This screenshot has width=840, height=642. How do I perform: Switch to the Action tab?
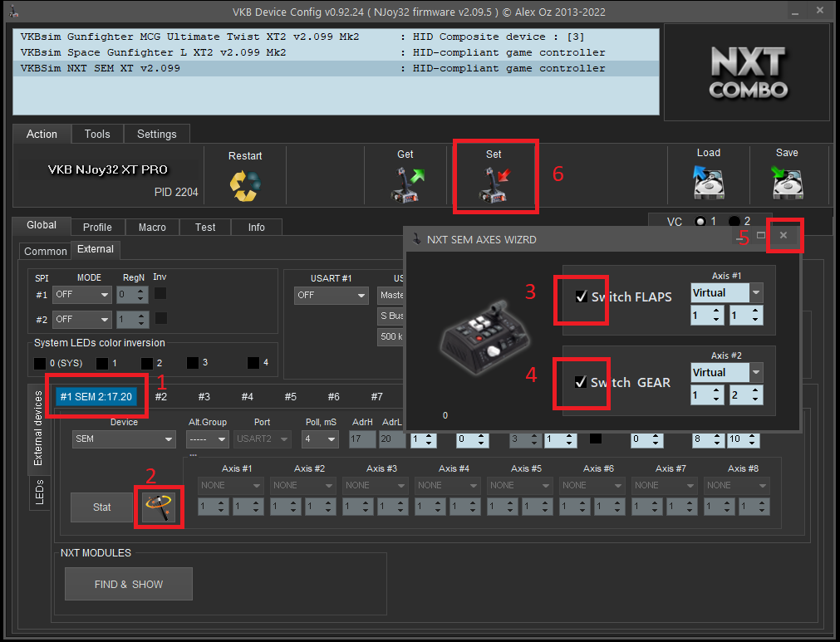point(42,134)
